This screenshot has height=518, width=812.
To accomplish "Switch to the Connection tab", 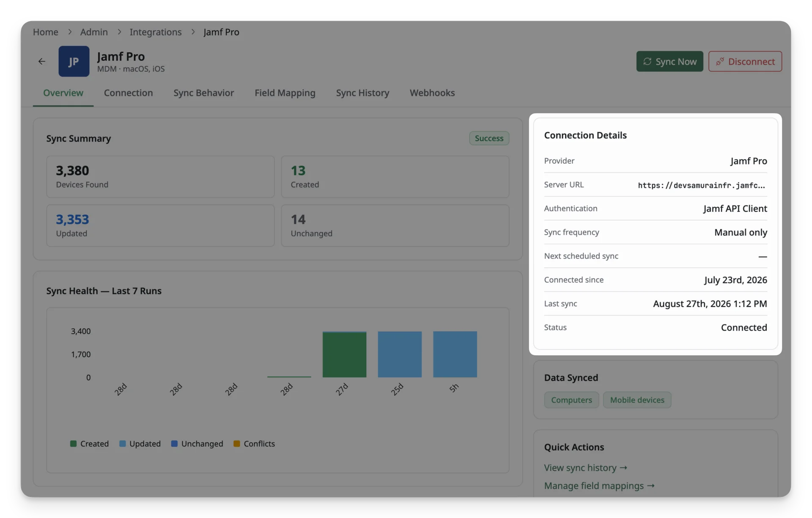I will 128,93.
